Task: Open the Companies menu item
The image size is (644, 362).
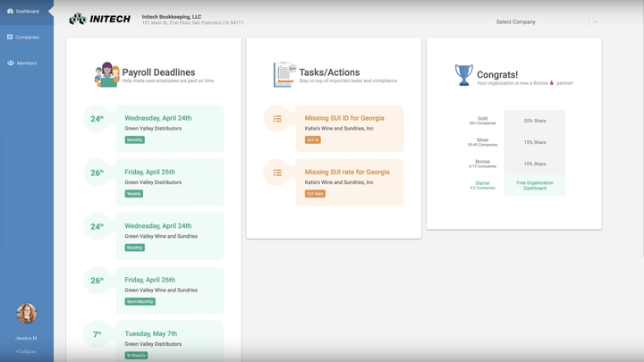Action: click(x=27, y=38)
